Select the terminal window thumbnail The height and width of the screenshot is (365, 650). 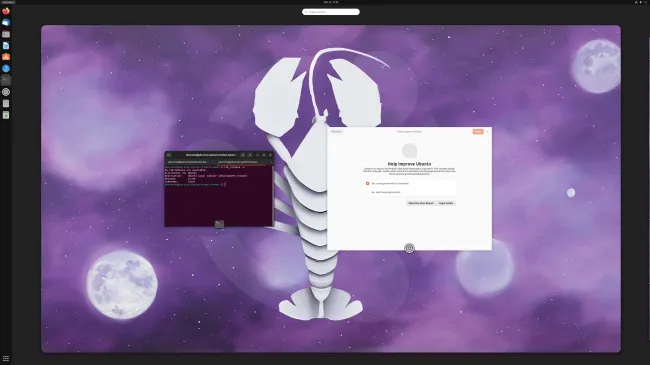point(219,189)
